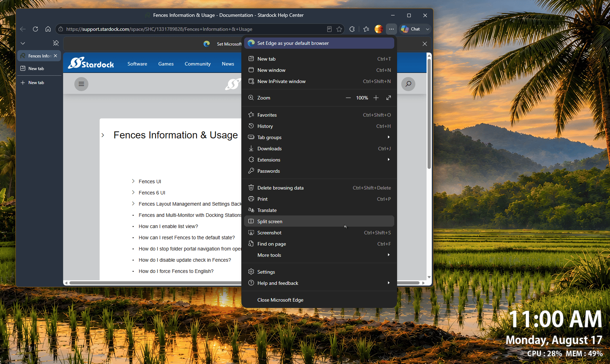Image resolution: width=610 pixels, height=364 pixels.
Task: Close the Settings and more ellipsis menu
Action: point(391,29)
